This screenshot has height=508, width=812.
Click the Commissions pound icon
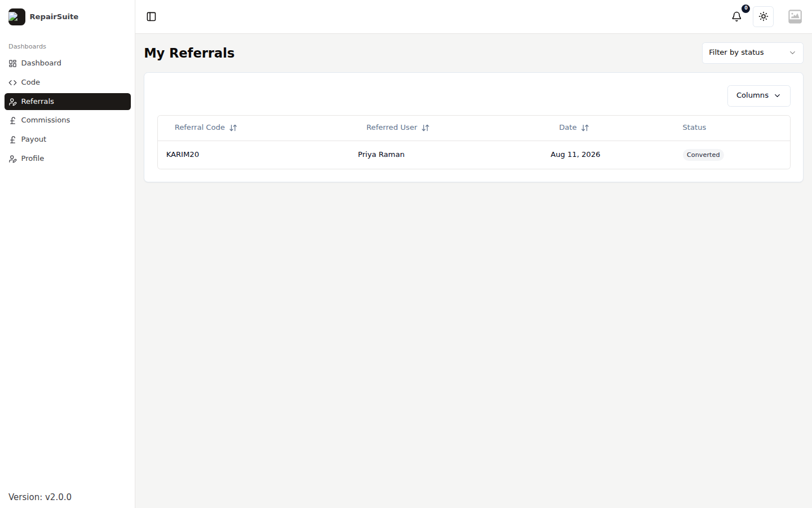coord(12,121)
